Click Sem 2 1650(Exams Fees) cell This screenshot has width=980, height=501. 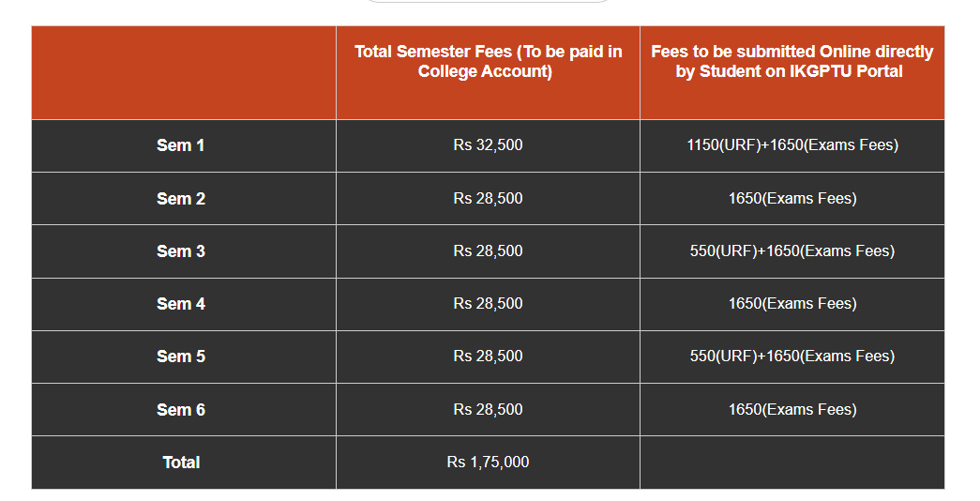pos(792,199)
